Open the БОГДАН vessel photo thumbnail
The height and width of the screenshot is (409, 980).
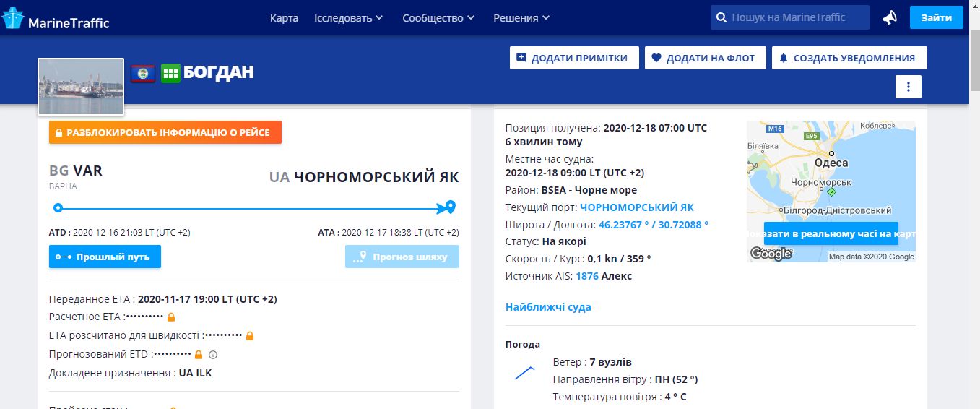(x=81, y=86)
